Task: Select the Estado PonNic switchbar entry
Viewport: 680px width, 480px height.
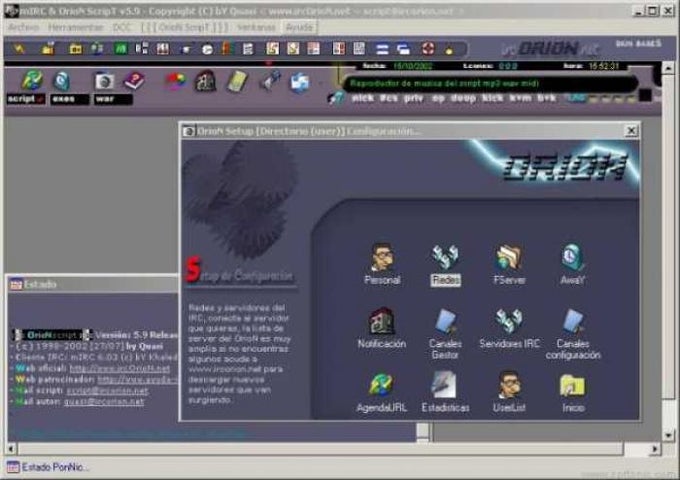Action: [x=48, y=467]
